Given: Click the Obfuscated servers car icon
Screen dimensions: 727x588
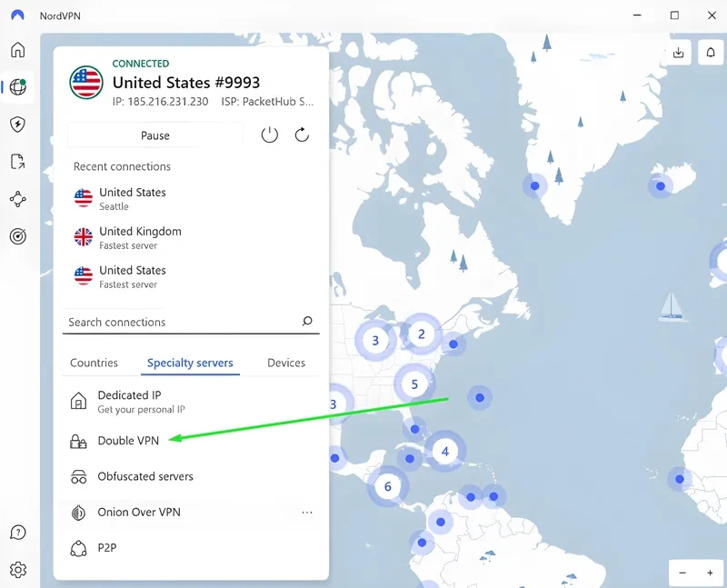Looking at the screenshot, I should pos(78,477).
